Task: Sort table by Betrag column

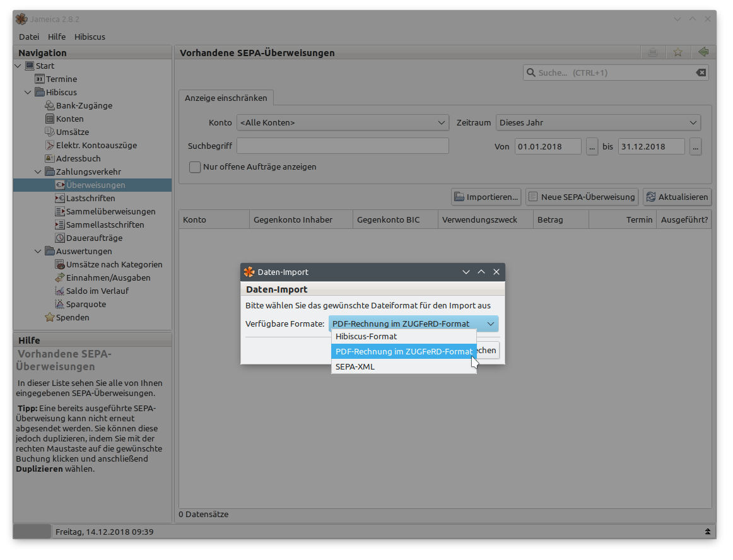Action: tap(561, 219)
